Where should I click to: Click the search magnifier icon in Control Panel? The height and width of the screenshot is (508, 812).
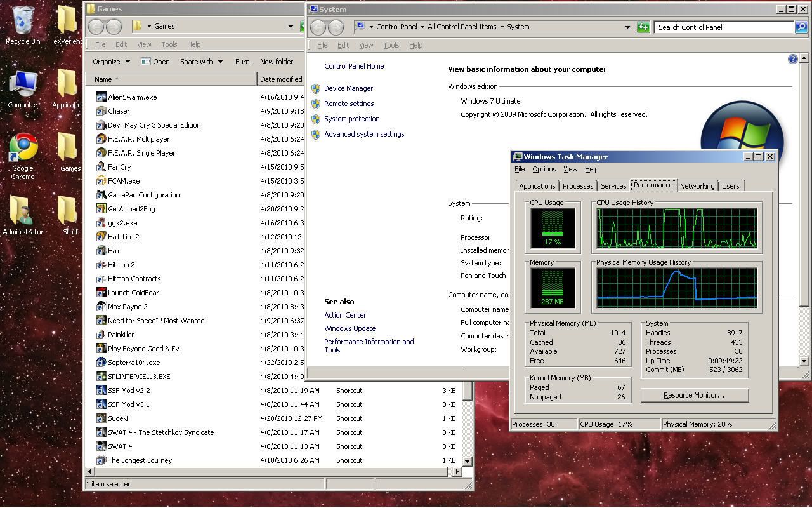pos(801,27)
